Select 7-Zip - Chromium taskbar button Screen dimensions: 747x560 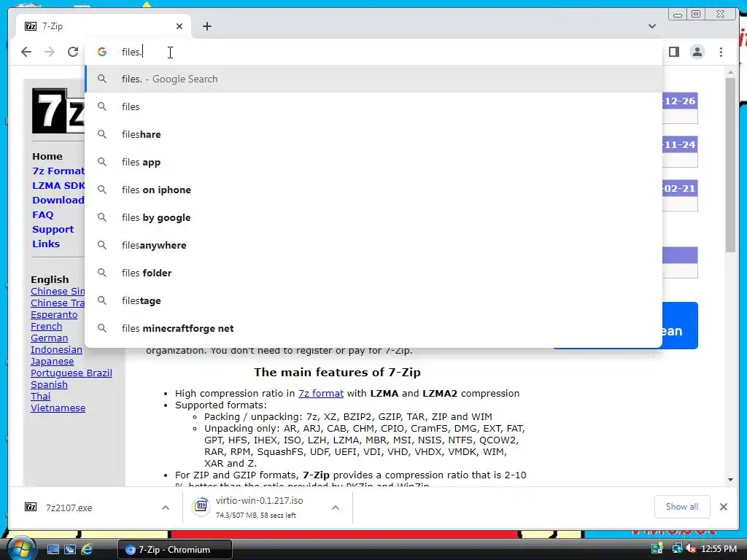[175, 550]
